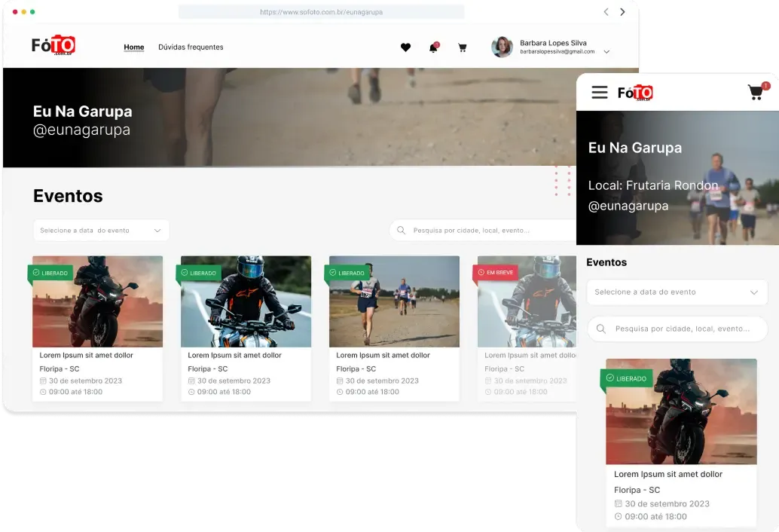The width and height of the screenshot is (779, 532).
Task: Click the clock icon showing 09:00 até 18:00
Action: (x=42, y=392)
